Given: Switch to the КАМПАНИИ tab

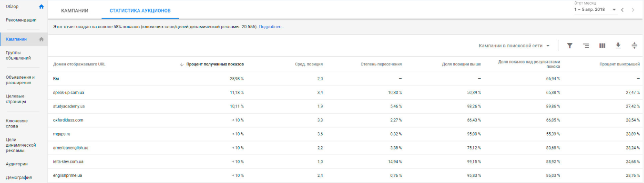Looking at the screenshot, I should (x=75, y=10).
